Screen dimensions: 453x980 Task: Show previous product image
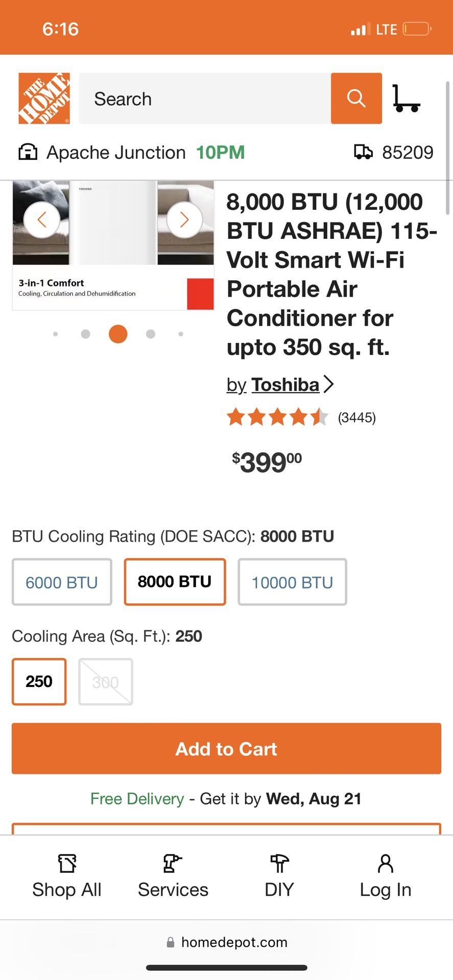(x=42, y=220)
